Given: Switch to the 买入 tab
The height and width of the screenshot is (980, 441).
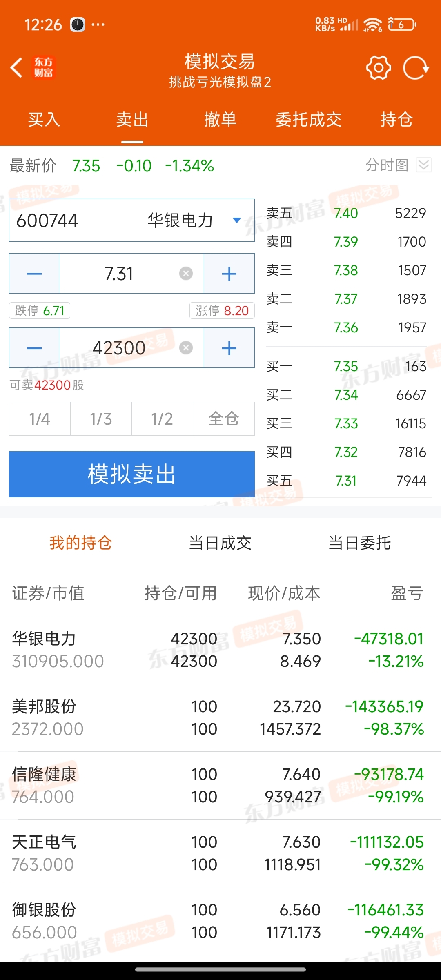Looking at the screenshot, I should [x=44, y=120].
